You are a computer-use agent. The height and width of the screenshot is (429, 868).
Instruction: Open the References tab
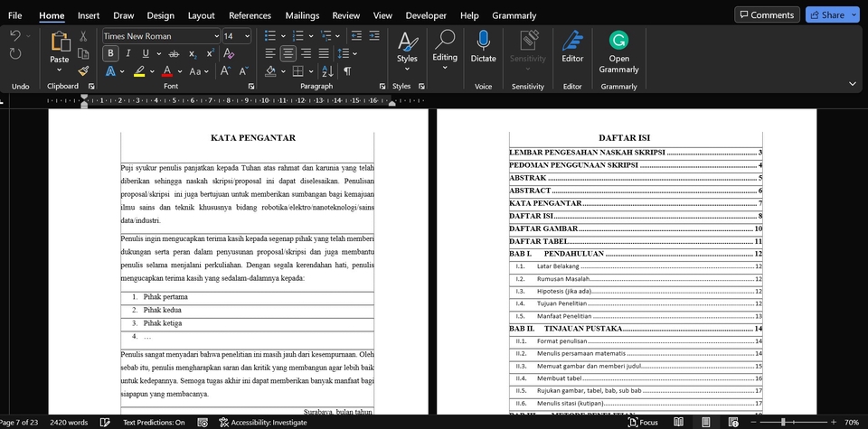click(x=250, y=15)
